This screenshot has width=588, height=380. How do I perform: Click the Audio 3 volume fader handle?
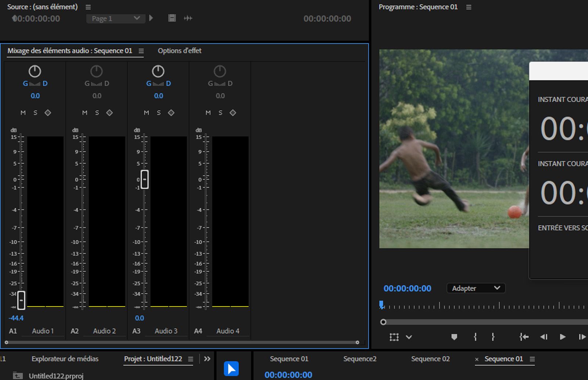coord(145,180)
